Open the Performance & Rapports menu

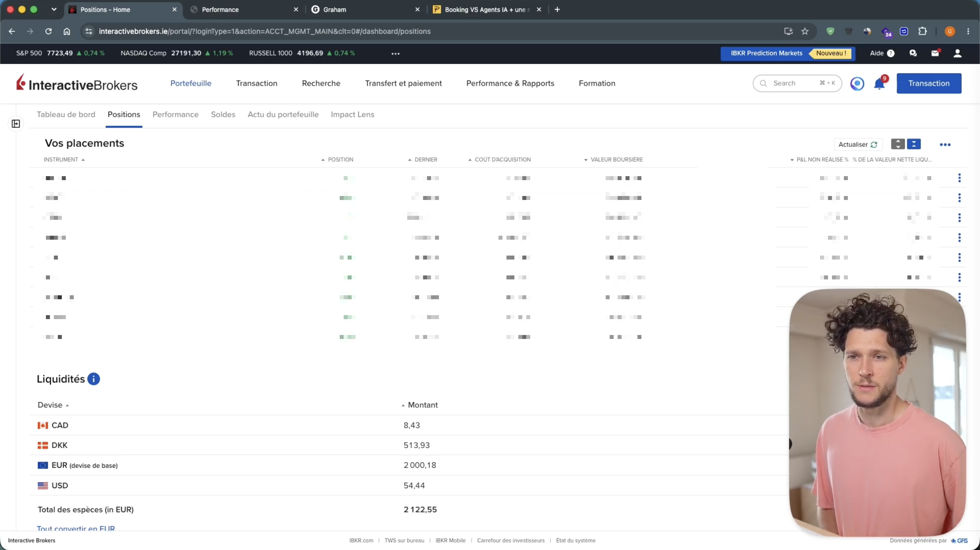click(x=510, y=83)
